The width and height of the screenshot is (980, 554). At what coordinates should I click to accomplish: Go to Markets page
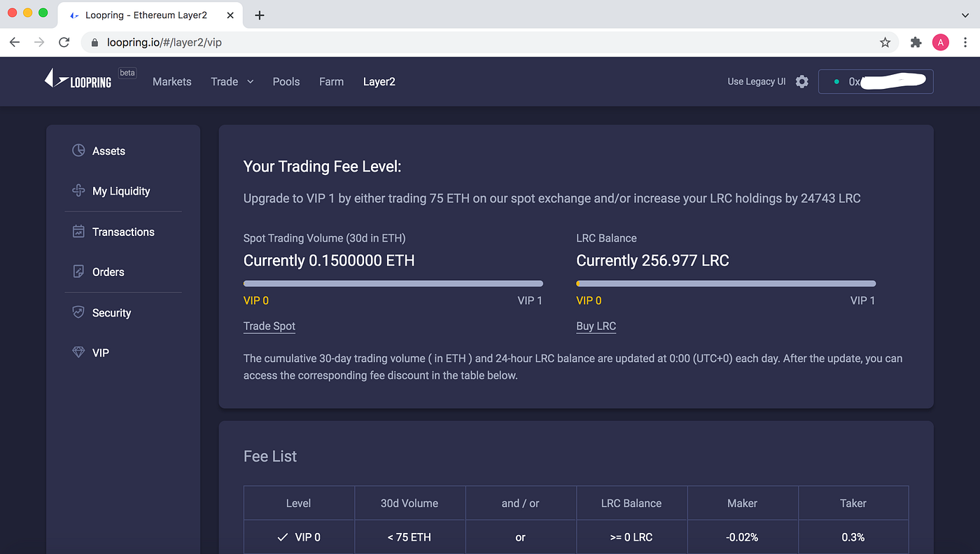[171, 81]
